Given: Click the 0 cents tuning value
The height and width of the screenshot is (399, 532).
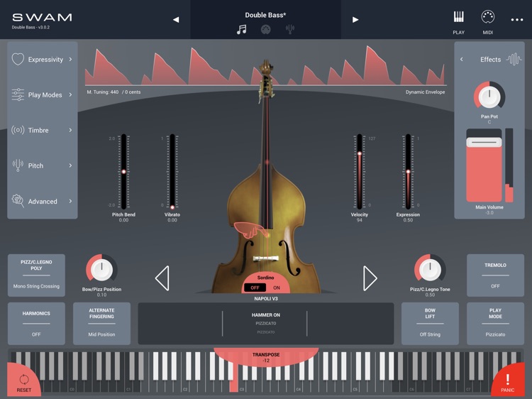Looking at the screenshot, I should pos(133,92).
